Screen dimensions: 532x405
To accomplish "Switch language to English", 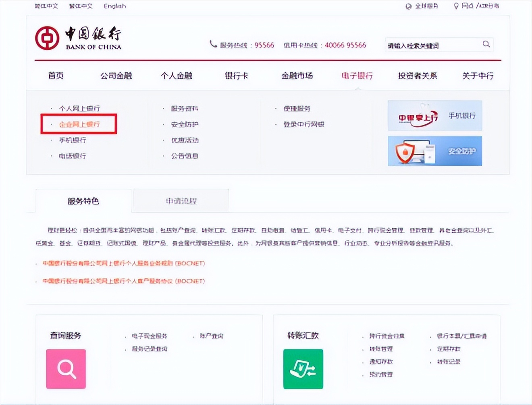I will [x=115, y=6].
